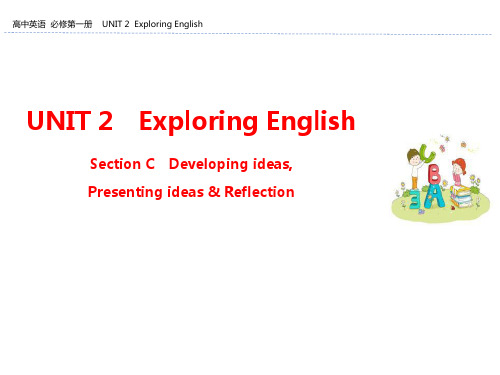Select the "Developing ideas," subtitle text
Viewport: 500px width, 375px height.
click(x=231, y=164)
